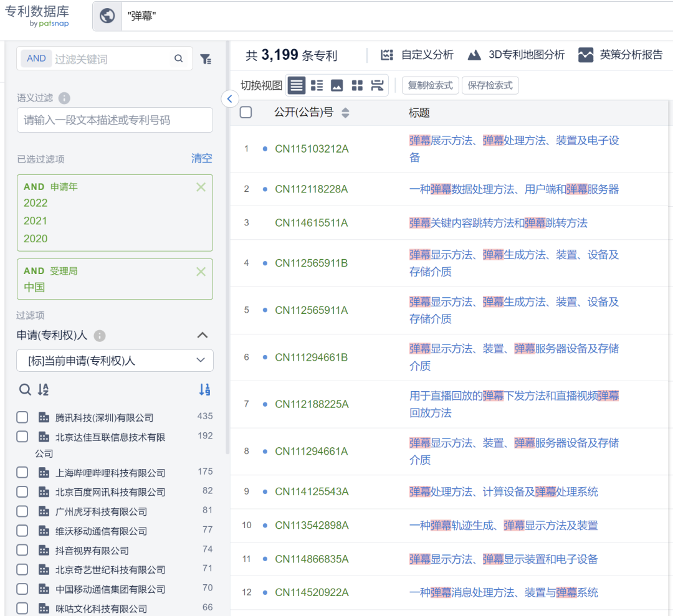Collapse the 申请(专利权)人 filter section

coord(202,335)
